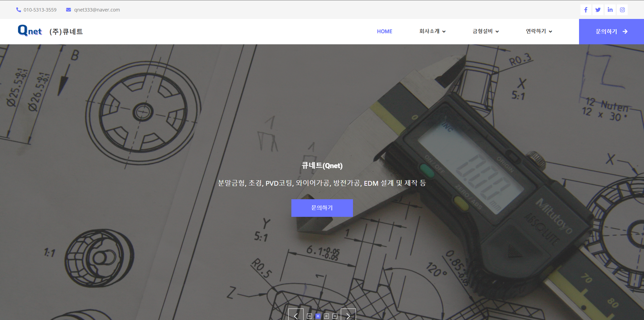Viewport: 644px width, 320px height.
Task: Open the Twitter social icon
Action: (598, 10)
